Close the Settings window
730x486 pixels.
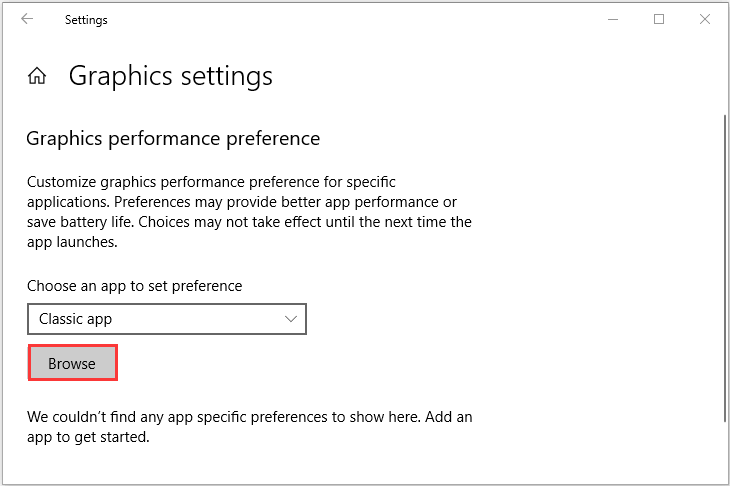tap(705, 19)
